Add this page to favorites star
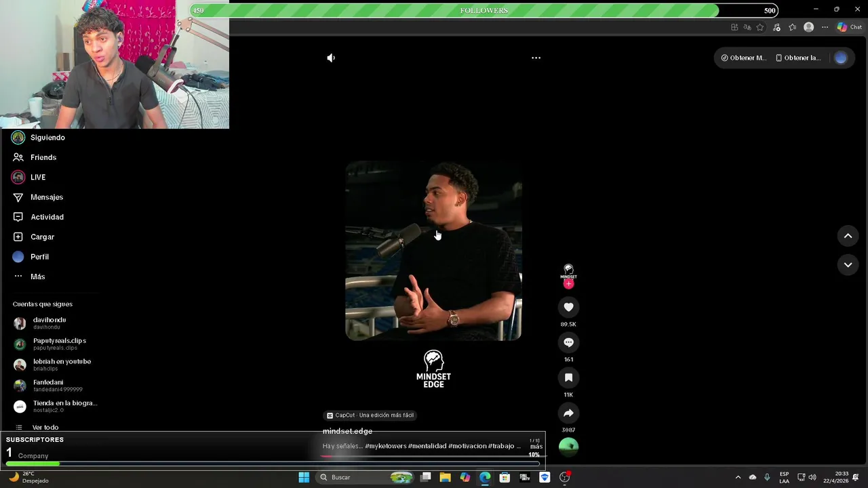This screenshot has width=868, height=488. (760, 27)
